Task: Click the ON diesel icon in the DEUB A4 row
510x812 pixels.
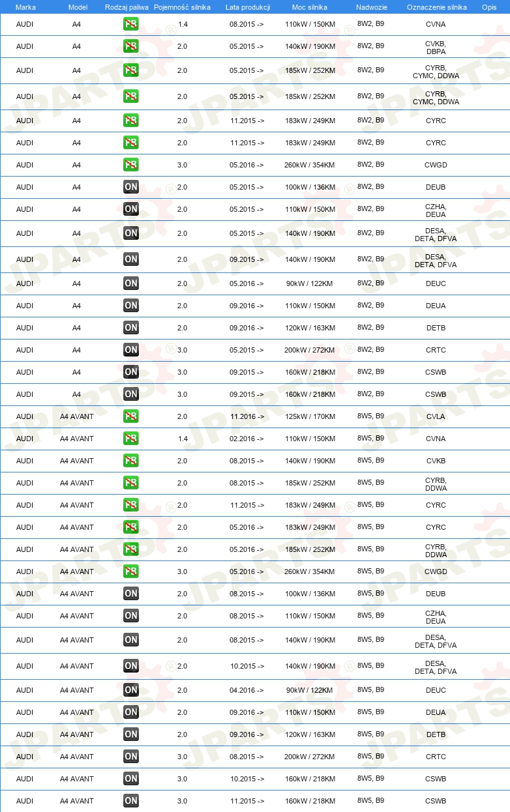Action: (131, 187)
